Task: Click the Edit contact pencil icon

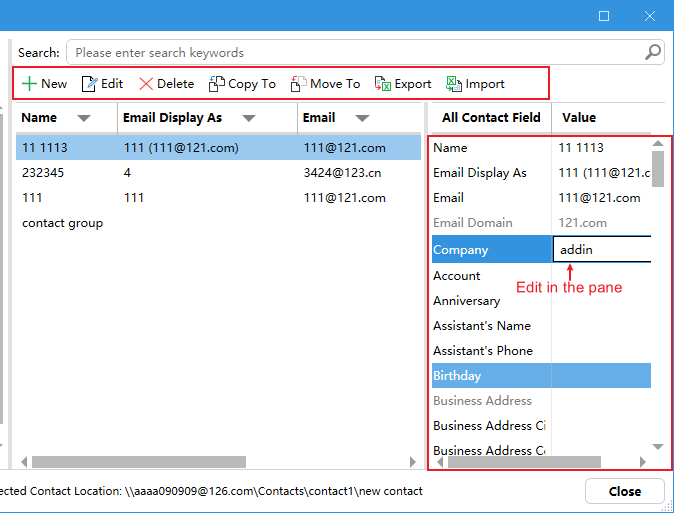Action: [89, 84]
